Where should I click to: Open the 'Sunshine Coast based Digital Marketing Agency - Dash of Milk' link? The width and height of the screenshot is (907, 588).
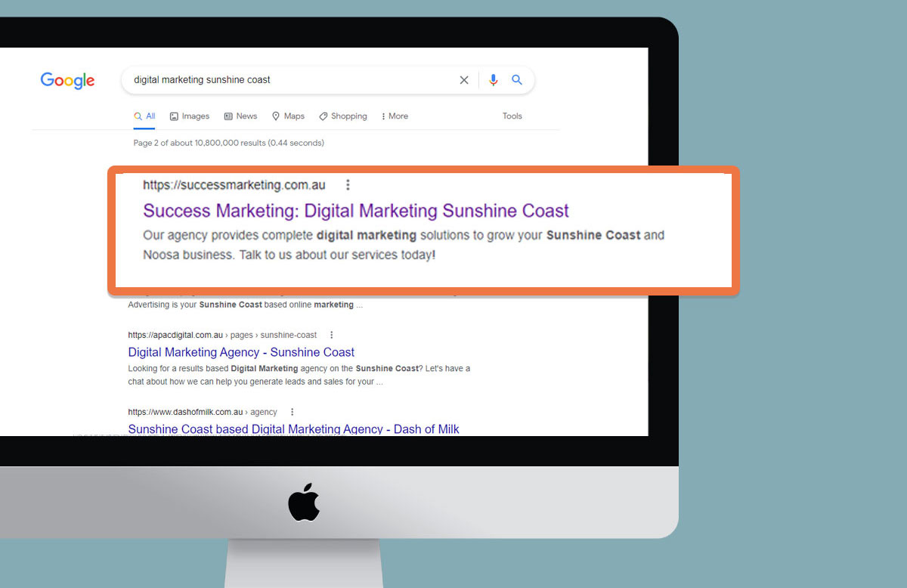tap(293, 429)
